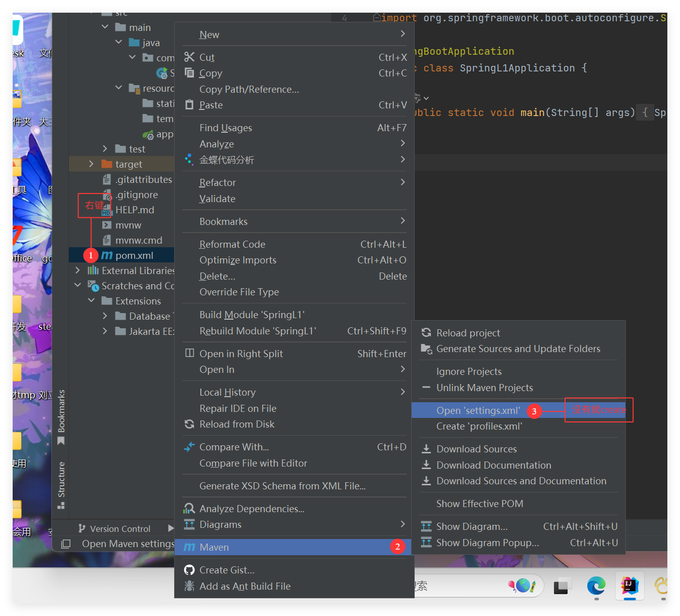Click the Windows taskbar search box

(478, 586)
